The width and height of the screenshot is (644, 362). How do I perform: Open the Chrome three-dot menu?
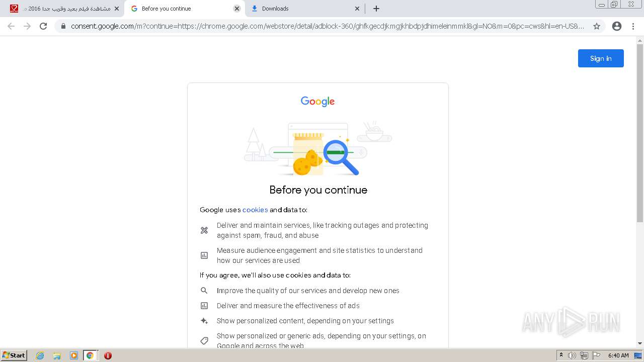pos(633,26)
